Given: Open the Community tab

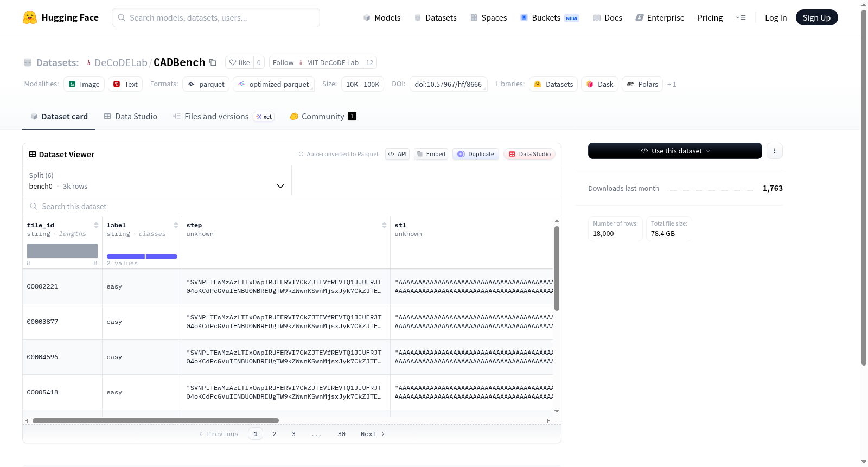Looking at the screenshot, I should click(323, 116).
